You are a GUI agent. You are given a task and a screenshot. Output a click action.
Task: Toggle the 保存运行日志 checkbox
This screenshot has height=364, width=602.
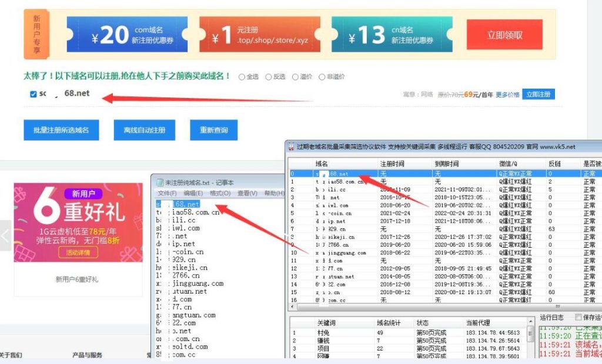tap(577, 318)
